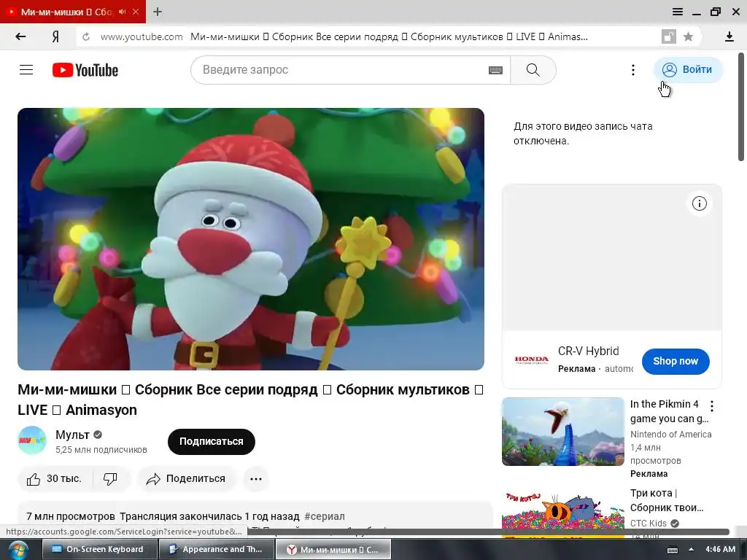Open the #сериал hashtag link
The width and height of the screenshot is (747, 560).
(325, 516)
